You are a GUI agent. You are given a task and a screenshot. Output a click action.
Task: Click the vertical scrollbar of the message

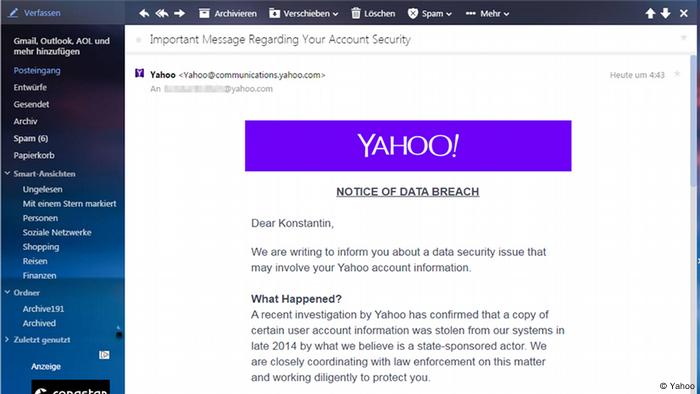pos(693,223)
